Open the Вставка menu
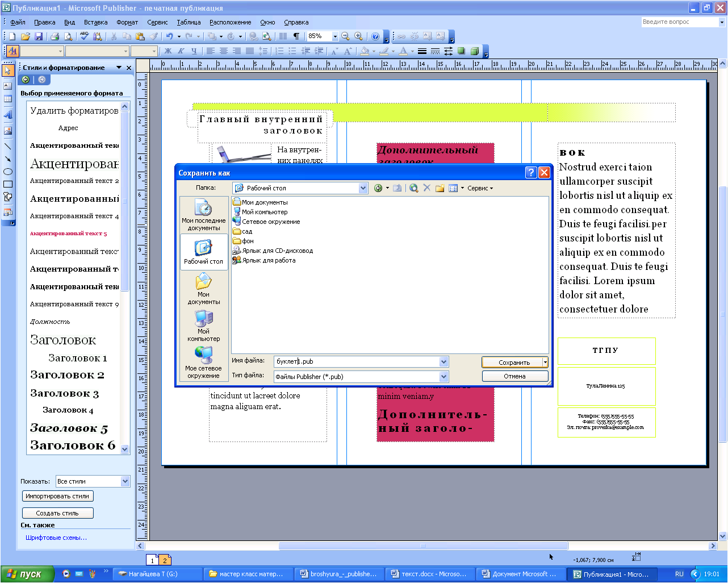This screenshot has height=583, width=728. point(95,22)
